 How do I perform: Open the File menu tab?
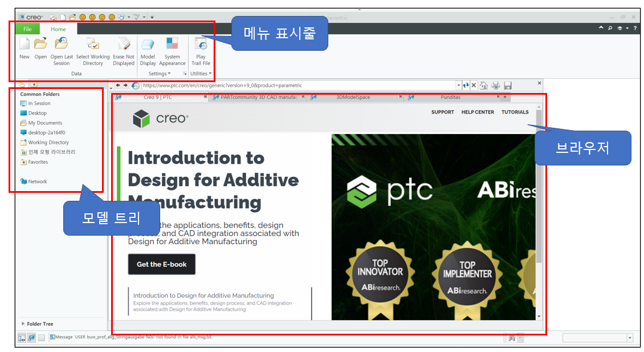pos(27,29)
